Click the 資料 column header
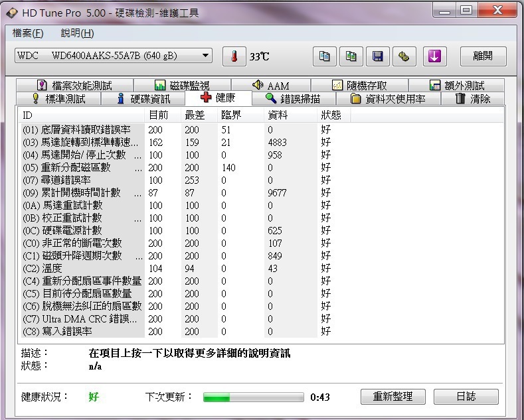Viewport: 524px width, 420px height. point(290,115)
